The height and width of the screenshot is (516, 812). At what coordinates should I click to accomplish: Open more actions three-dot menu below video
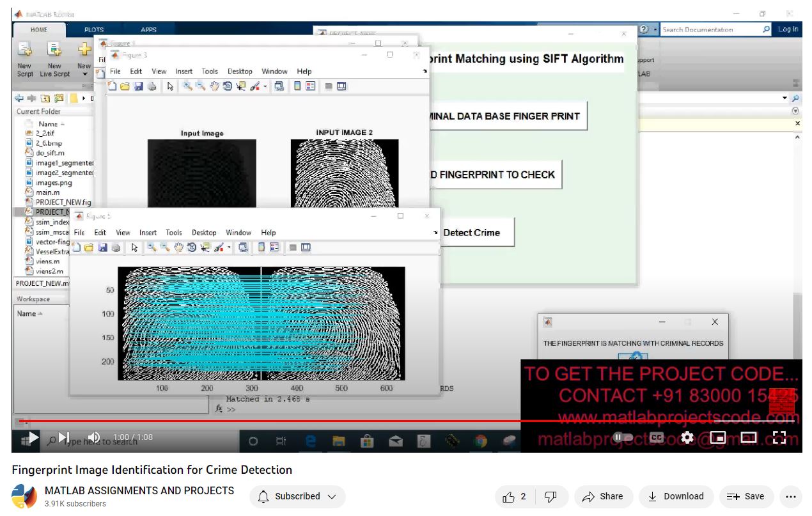[790, 496]
